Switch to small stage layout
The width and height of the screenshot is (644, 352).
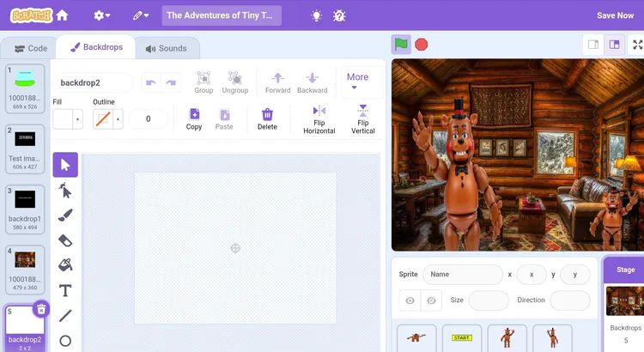click(x=593, y=45)
